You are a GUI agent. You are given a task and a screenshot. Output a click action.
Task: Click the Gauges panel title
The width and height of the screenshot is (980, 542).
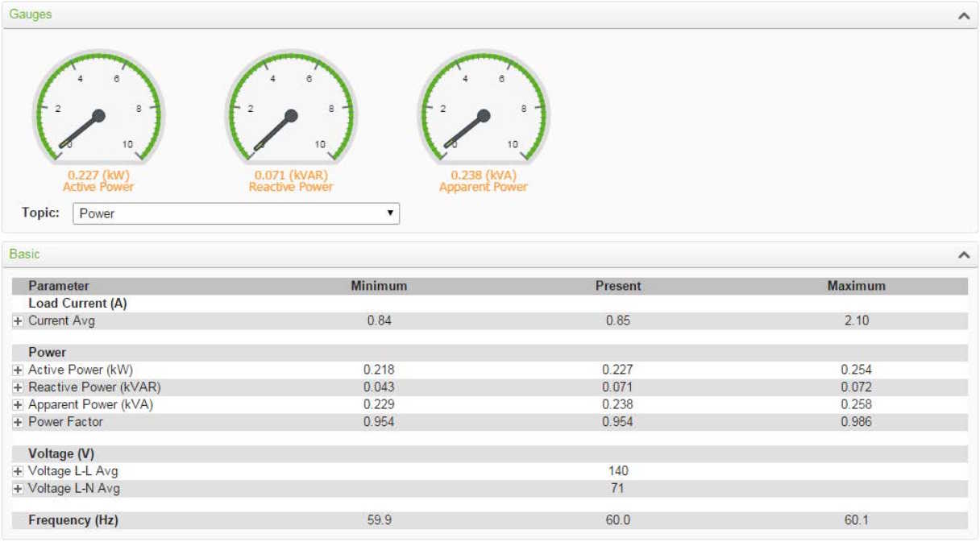(31, 14)
